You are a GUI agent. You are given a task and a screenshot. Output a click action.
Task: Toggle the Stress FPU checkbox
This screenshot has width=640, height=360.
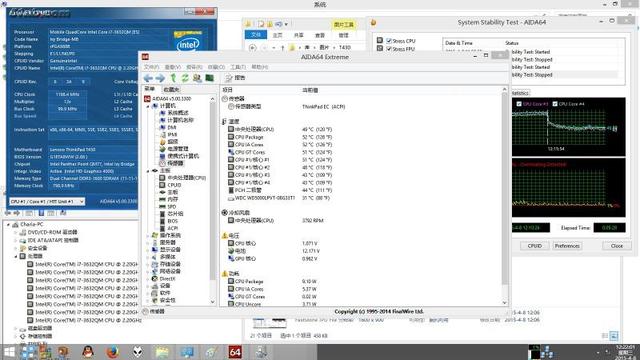coord(389,49)
